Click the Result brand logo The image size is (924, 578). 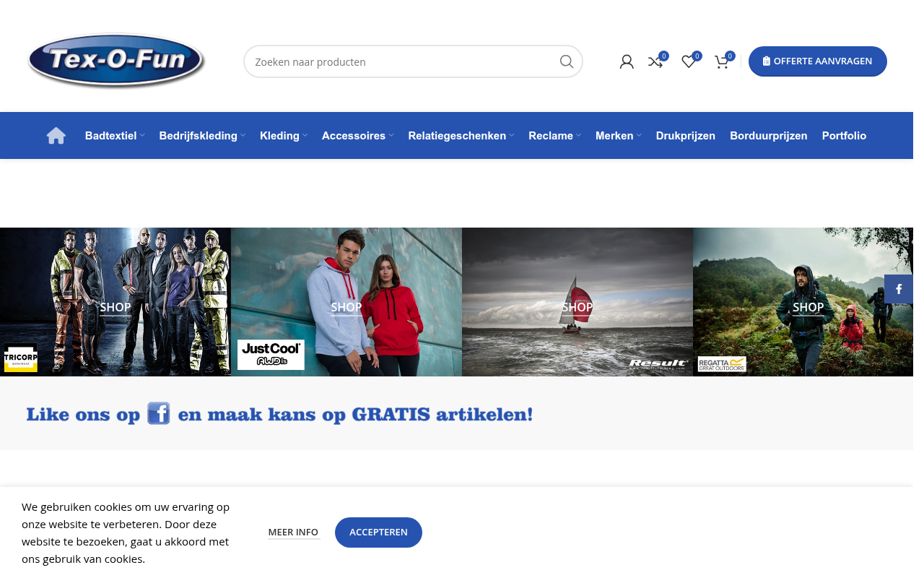point(658,364)
